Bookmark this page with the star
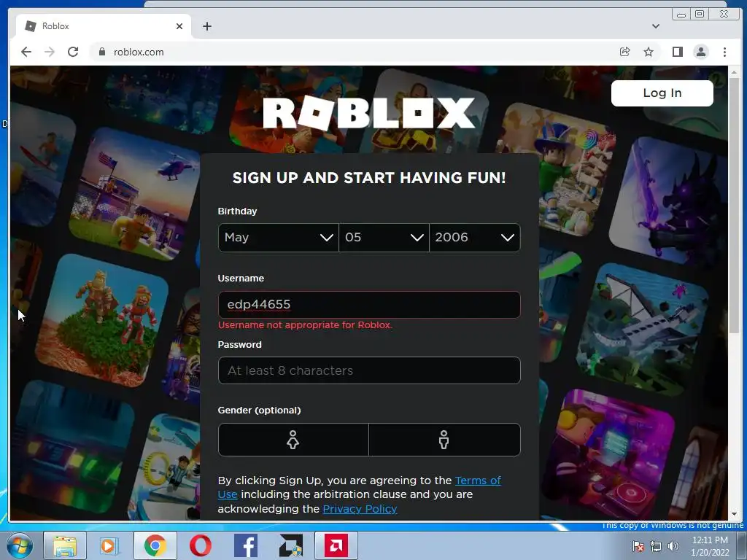The image size is (747, 560). pyautogui.click(x=649, y=52)
